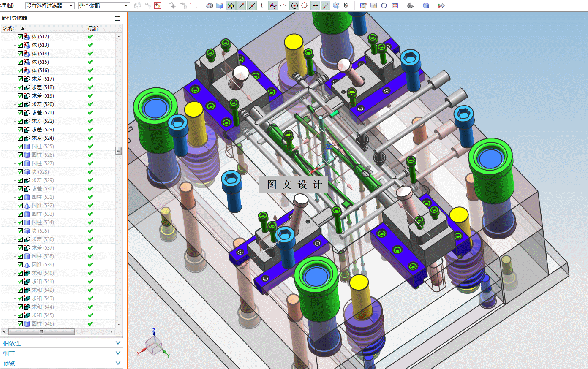This screenshot has height=369, width=588.
Task: Click the point on face snap icon
Action: tap(336, 5)
